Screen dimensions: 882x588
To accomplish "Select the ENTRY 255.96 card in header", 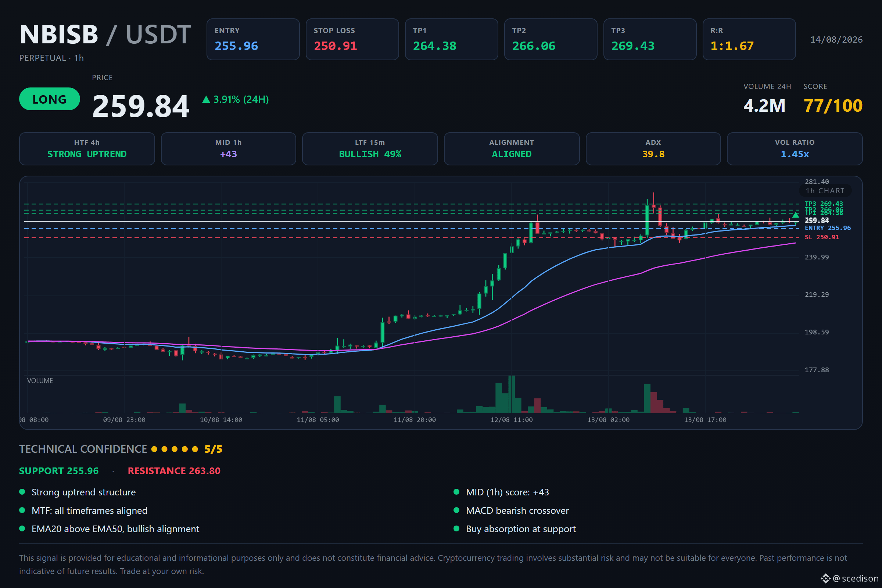I will (253, 39).
